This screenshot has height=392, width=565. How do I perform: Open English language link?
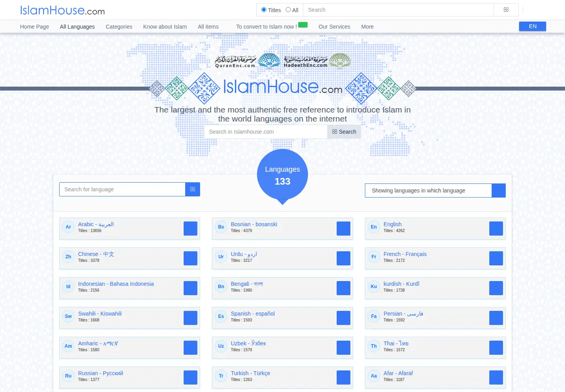point(392,224)
